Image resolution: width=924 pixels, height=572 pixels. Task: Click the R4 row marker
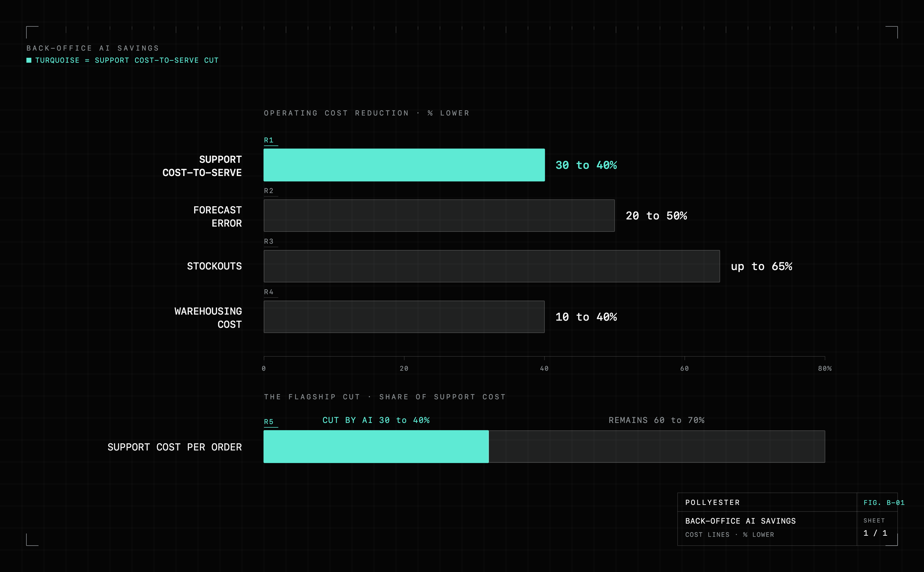[x=269, y=292]
